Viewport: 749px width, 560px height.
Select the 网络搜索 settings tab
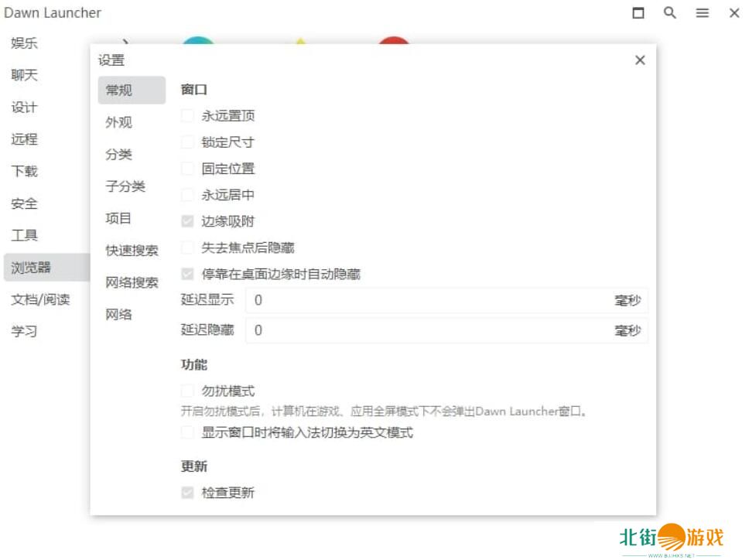132,282
